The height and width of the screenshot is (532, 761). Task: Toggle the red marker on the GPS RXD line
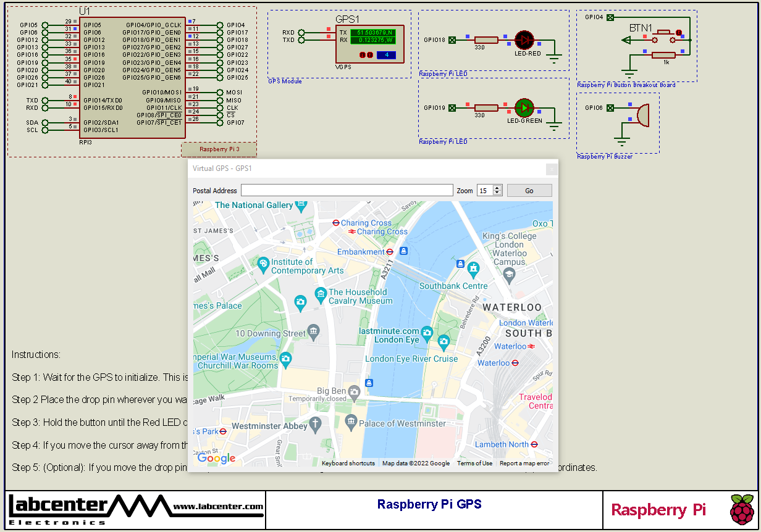(328, 29)
